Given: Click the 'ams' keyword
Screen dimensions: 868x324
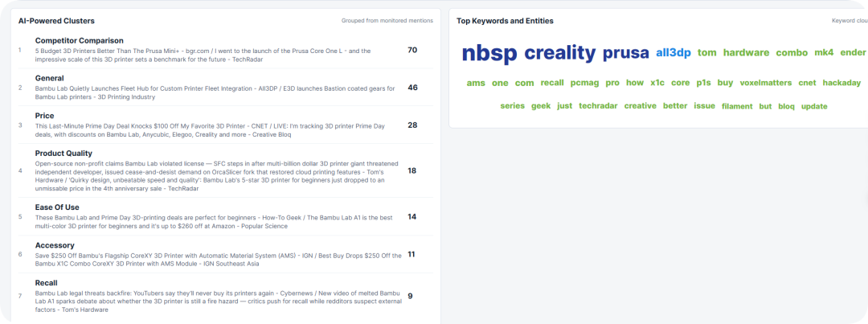Looking at the screenshot, I should (x=476, y=83).
